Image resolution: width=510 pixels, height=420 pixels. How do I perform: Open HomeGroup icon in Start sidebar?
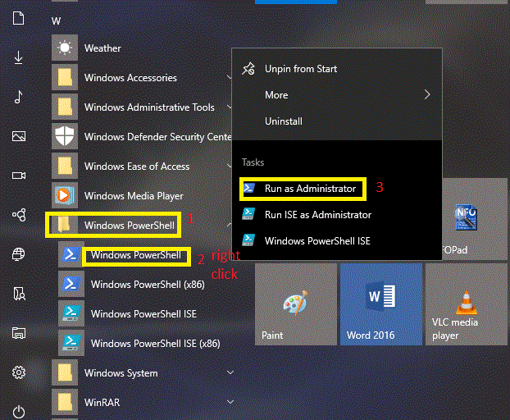19,215
